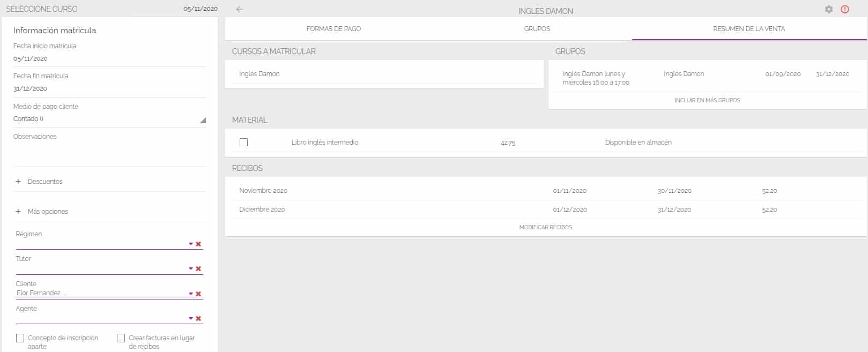Click the red alert warning icon
868x352 pixels.
pyautogui.click(x=845, y=9)
